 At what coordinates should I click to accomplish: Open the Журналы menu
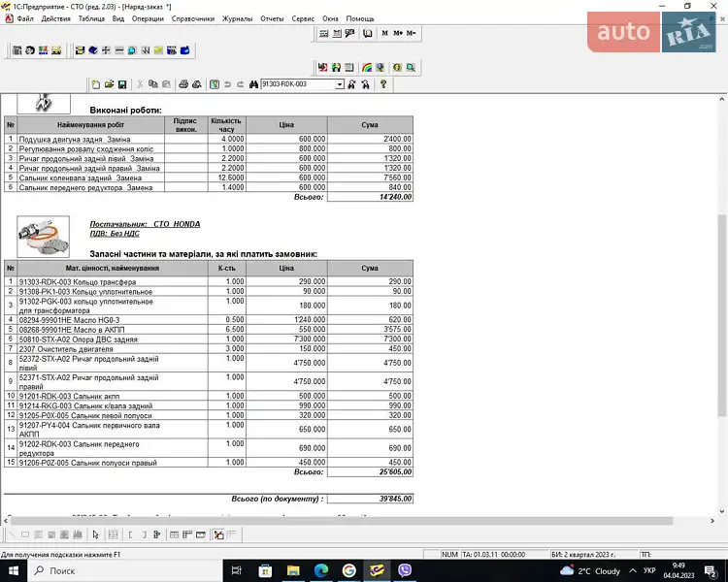click(x=237, y=18)
